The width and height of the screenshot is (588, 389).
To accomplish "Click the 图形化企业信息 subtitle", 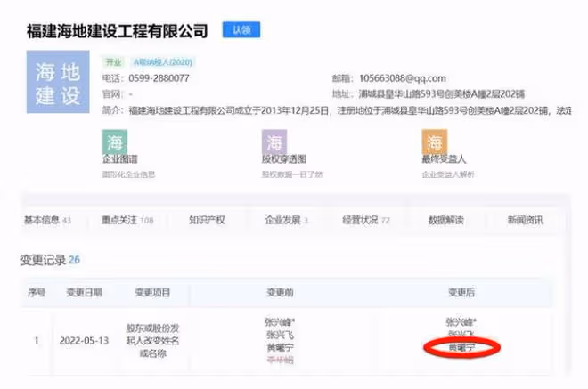I will point(128,174).
